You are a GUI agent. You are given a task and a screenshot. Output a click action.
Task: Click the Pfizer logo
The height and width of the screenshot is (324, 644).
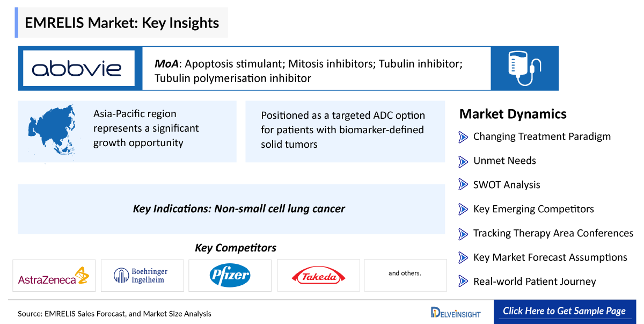pyautogui.click(x=230, y=276)
